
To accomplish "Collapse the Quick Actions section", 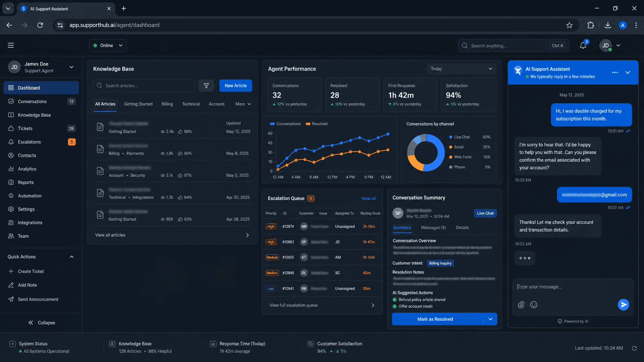I will [72, 257].
